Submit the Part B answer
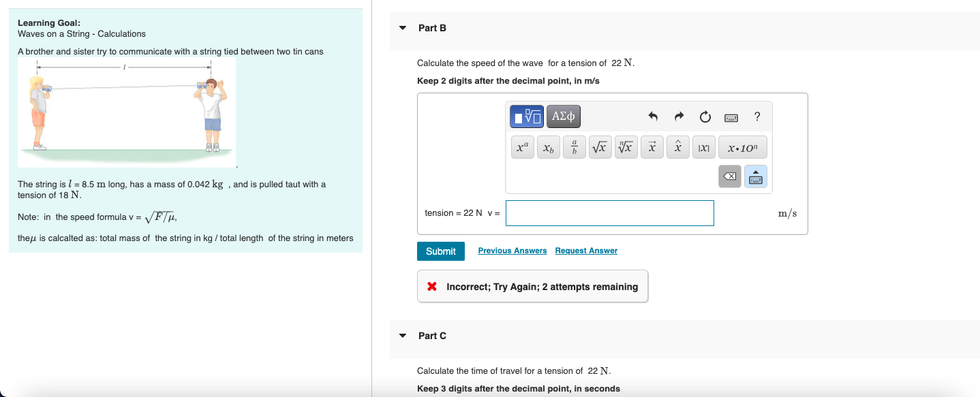 point(440,251)
